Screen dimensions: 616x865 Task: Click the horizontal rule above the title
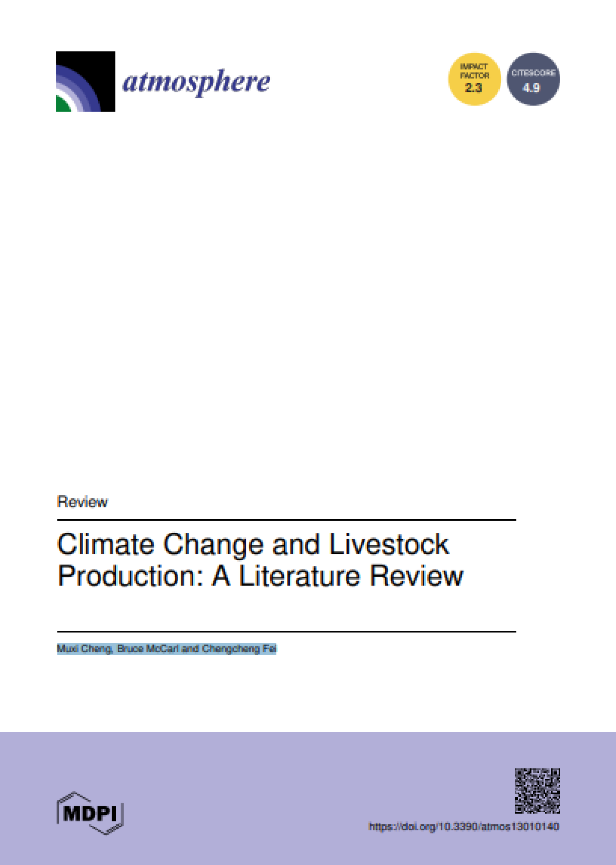pos(286,520)
